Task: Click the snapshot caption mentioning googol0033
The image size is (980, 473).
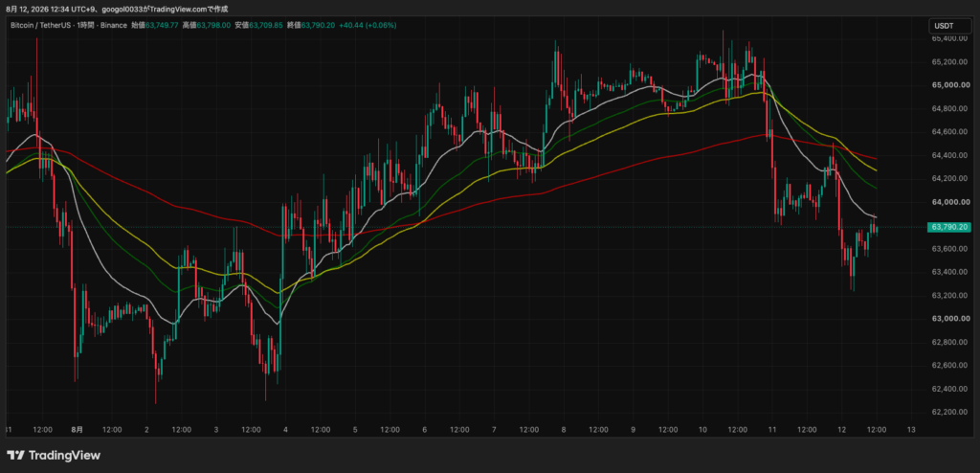Action: click(x=117, y=9)
